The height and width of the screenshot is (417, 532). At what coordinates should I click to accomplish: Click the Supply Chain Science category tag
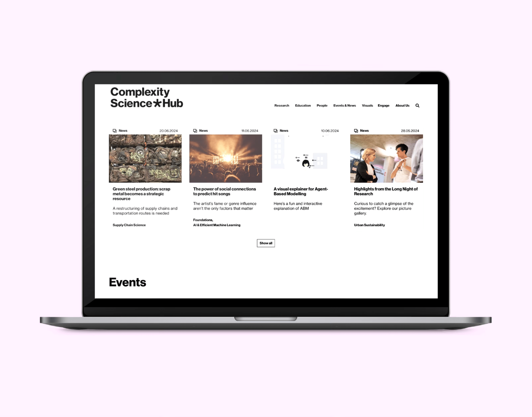pyautogui.click(x=129, y=225)
